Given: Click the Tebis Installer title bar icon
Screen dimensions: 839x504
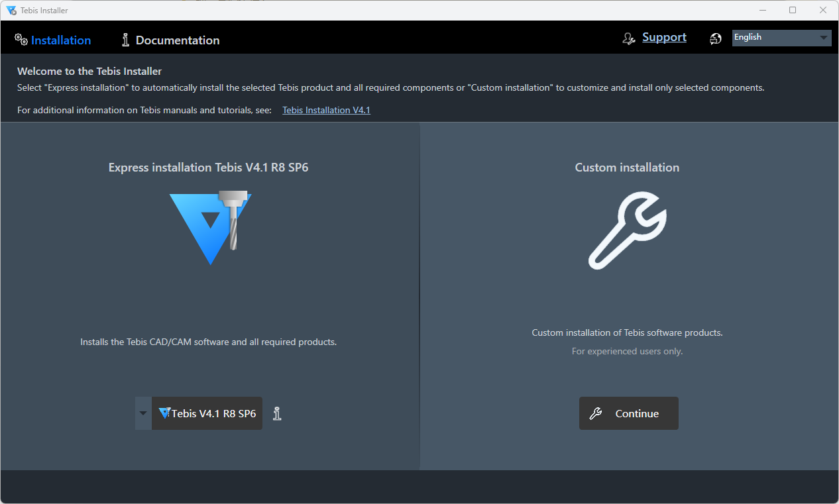Looking at the screenshot, I should tap(11, 10).
